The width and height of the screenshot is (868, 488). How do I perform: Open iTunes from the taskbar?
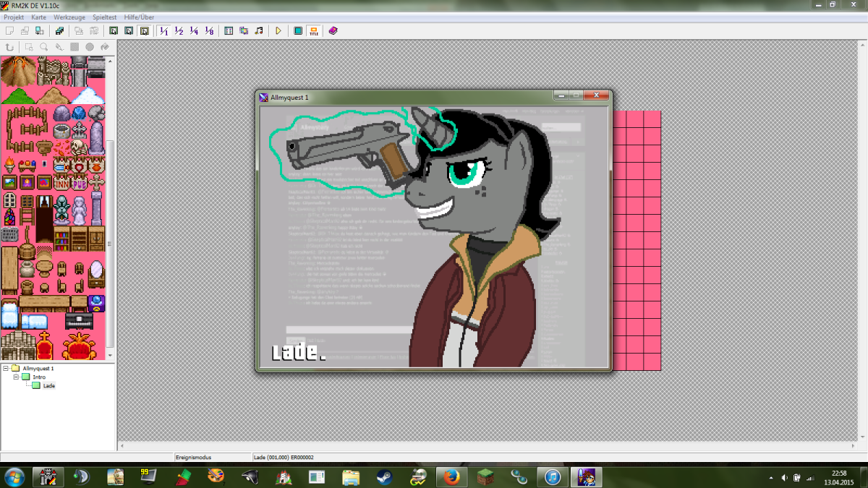552,477
